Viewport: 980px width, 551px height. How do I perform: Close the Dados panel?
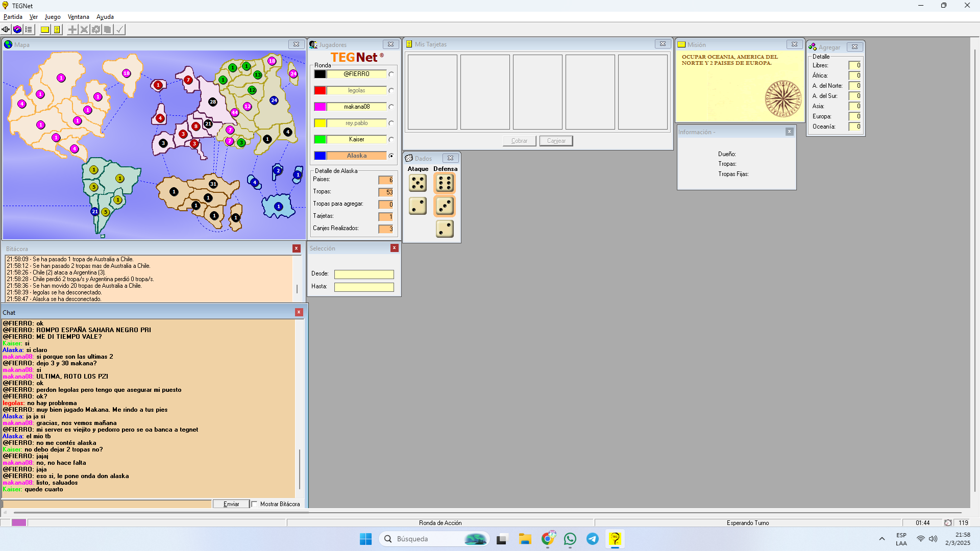(450, 158)
